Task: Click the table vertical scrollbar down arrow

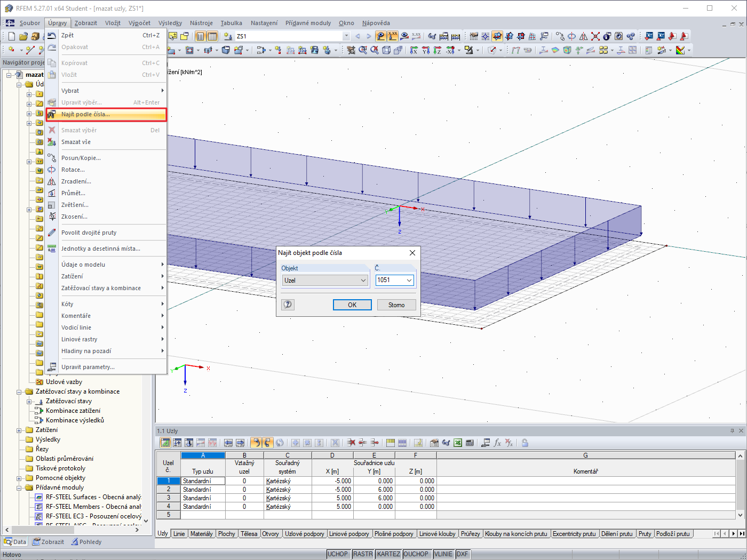Action: point(740,515)
